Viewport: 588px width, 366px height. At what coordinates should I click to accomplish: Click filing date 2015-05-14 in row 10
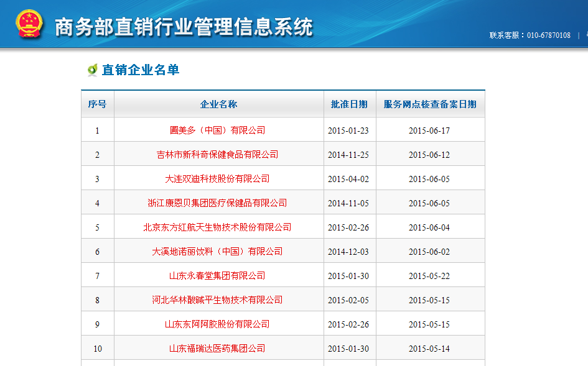point(429,349)
